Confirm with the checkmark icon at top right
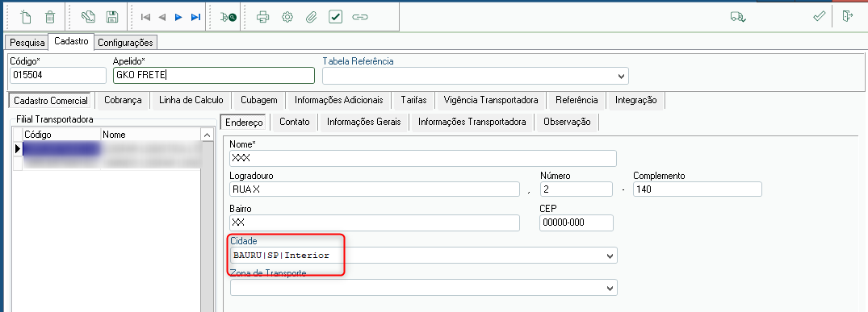The height and width of the screenshot is (312, 868). coord(820,17)
